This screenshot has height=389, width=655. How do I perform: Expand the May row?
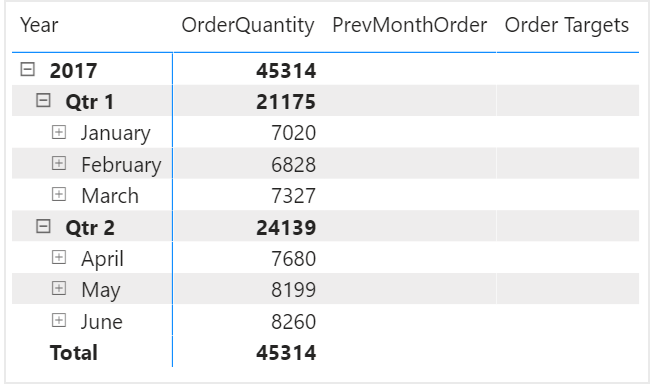[x=59, y=289]
